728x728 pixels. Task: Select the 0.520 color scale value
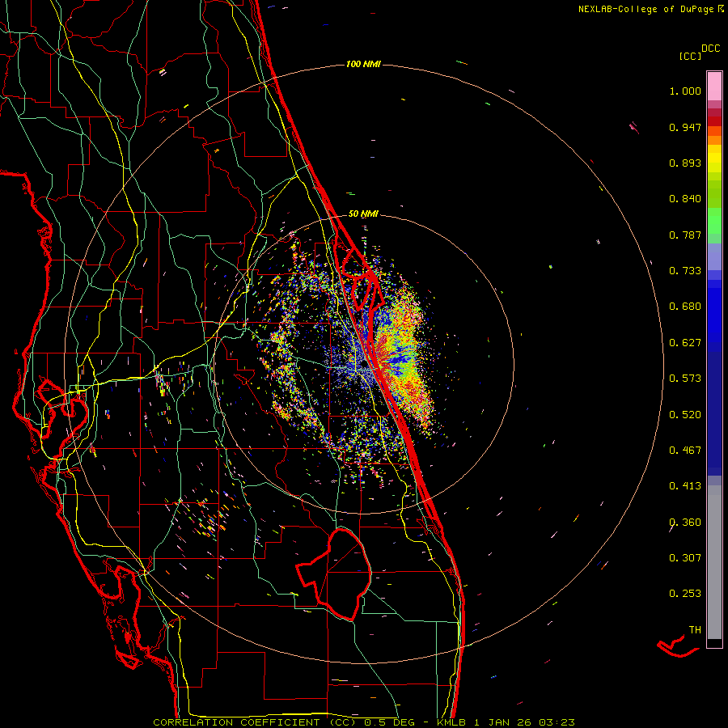coord(685,415)
